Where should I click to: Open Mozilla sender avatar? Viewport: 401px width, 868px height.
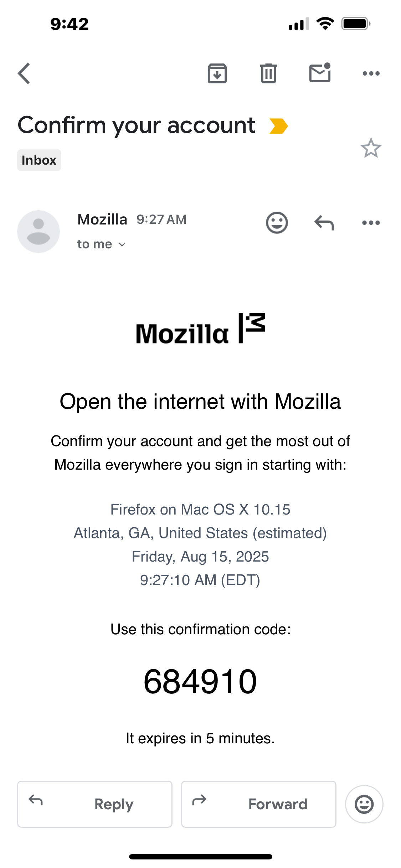pos(38,232)
